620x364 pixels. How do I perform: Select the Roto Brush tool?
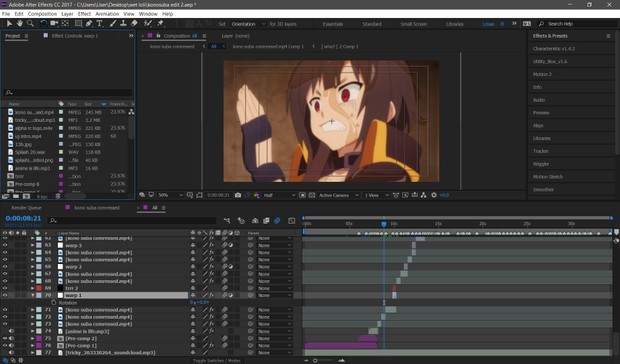[147, 24]
